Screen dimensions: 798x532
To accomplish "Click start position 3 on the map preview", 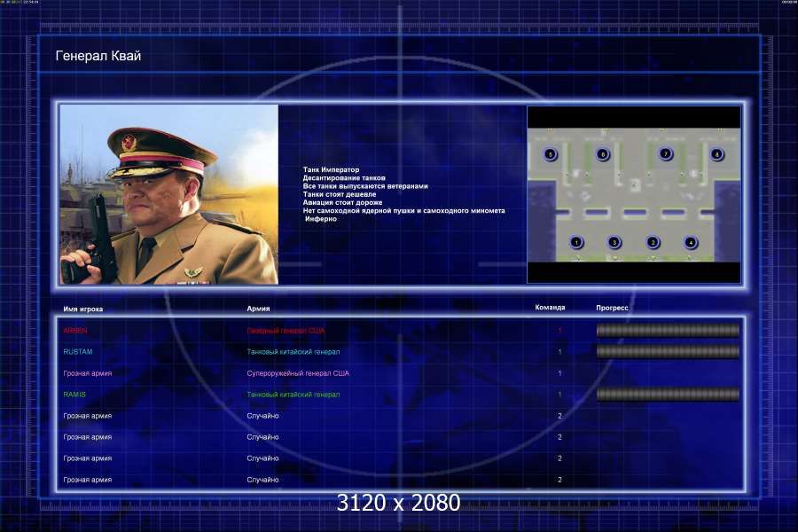I will pyautogui.click(x=614, y=242).
